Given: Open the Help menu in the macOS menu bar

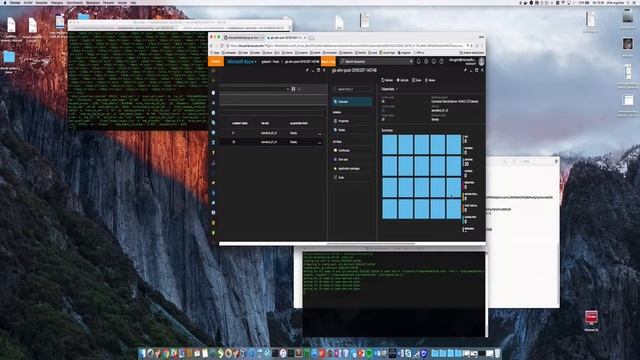Looking at the screenshot, I should (x=133, y=2).
